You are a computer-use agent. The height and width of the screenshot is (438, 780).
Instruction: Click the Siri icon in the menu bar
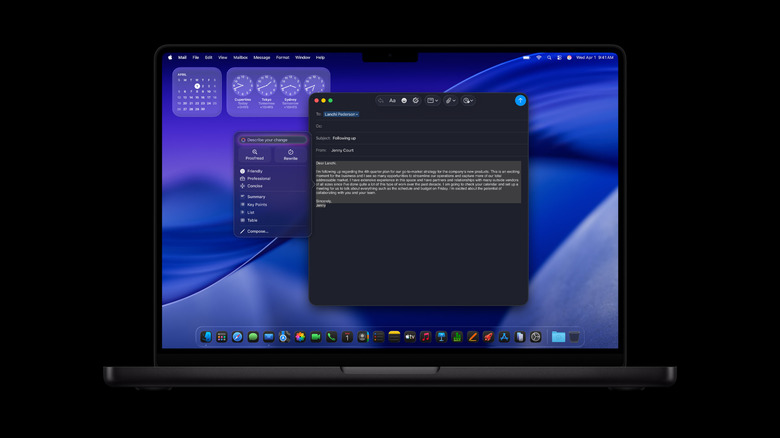coord(569,58)
